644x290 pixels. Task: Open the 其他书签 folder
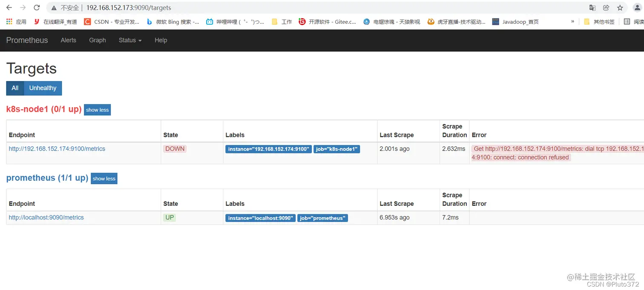(599, 22)
